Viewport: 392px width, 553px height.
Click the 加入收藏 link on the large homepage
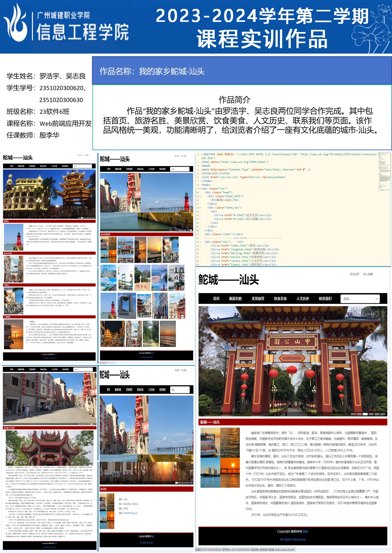(x=368, y=274)
